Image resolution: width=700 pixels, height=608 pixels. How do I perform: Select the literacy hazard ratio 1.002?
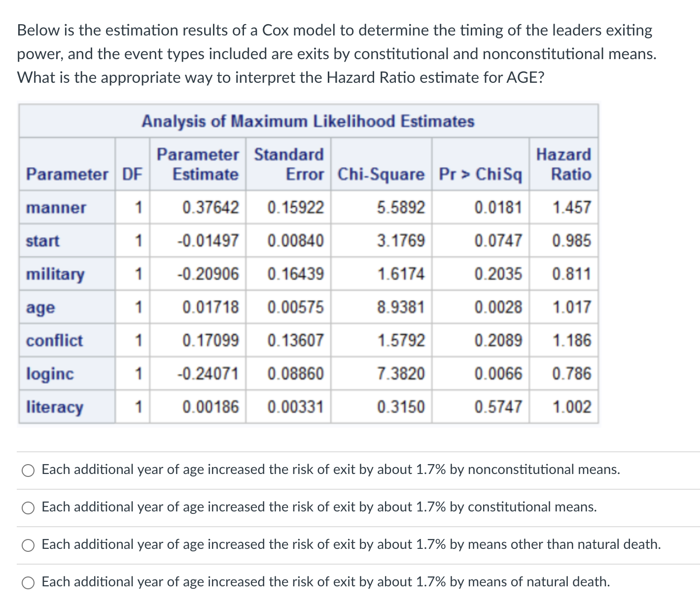pos(571,407)
